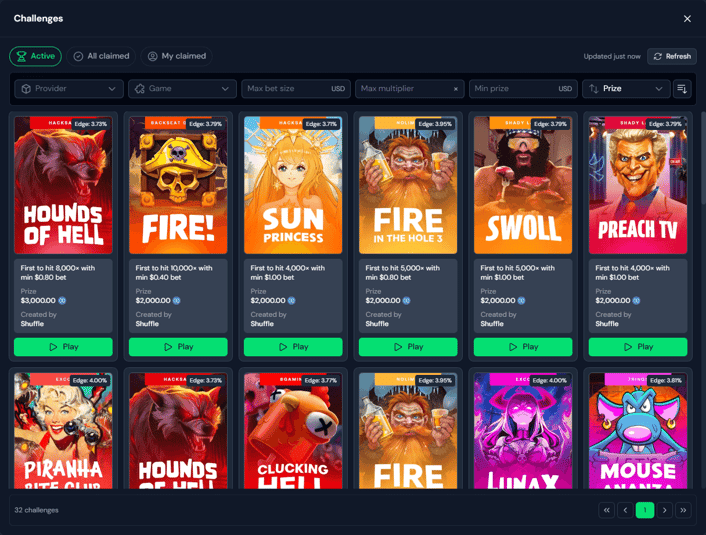This screenshot has width=706, height=535.
Task: Click Edge 4.00% badge on Piranha Bite Club
Action: (x=90, y=381)
